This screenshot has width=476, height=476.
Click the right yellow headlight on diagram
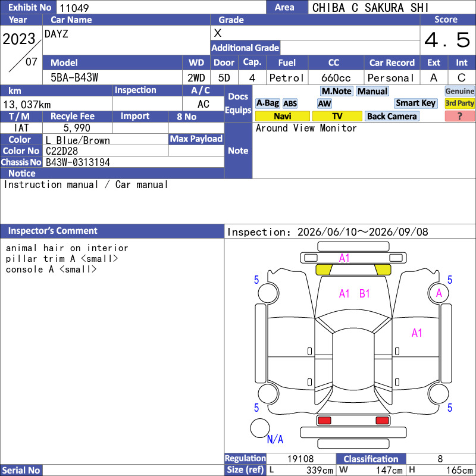383,270
